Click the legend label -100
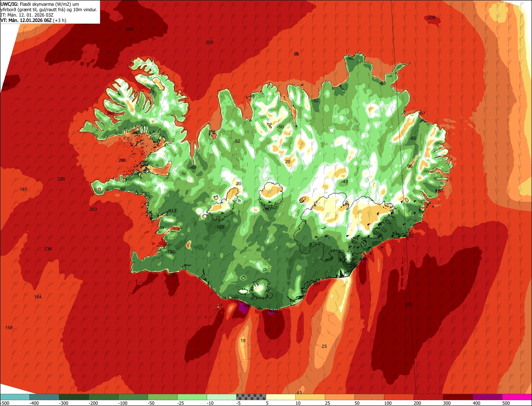 point(123,403)
